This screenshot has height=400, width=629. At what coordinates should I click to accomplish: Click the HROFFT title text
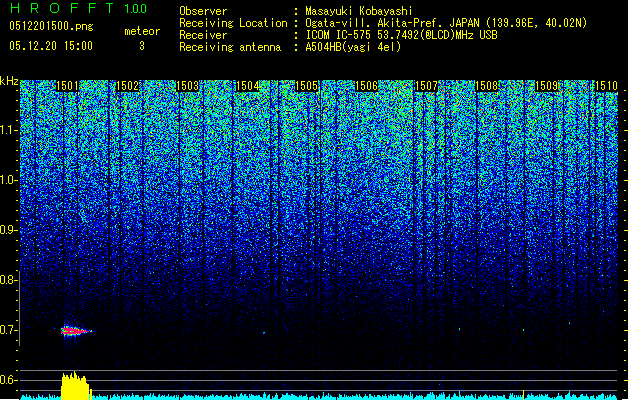pyautogui.click(x=62, y=8)
